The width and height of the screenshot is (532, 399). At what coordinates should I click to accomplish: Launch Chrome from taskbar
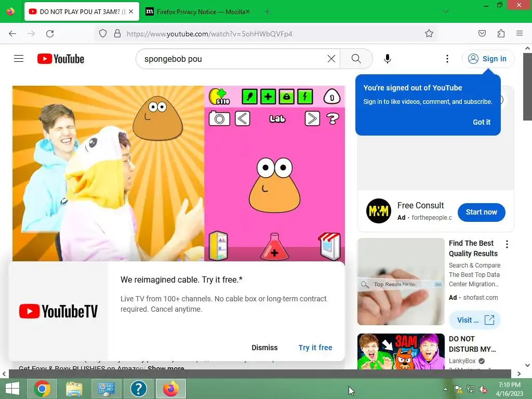pyautogui.click(x=42, y=389)
